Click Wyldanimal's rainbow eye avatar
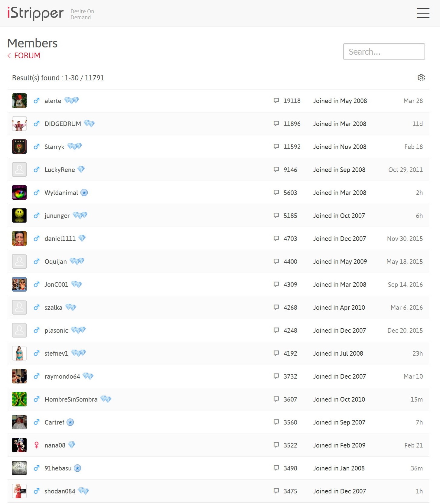 click(19, 192)
